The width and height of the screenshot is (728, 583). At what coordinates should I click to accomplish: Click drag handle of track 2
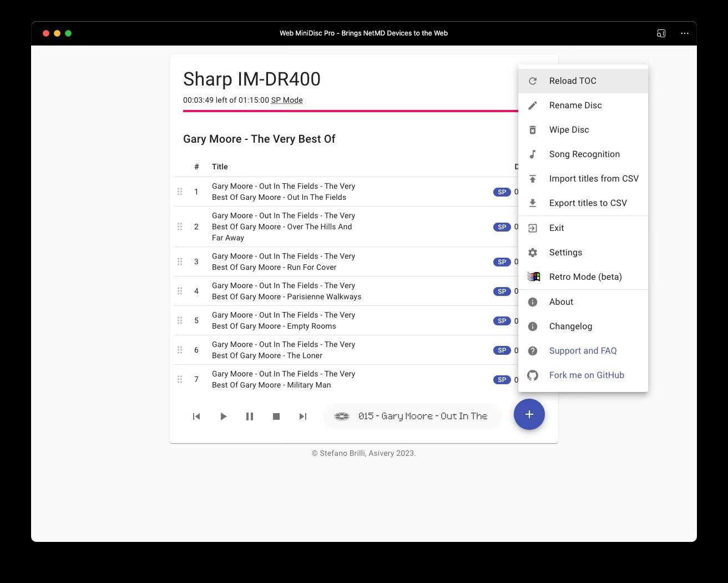click(x=180, y=227)
